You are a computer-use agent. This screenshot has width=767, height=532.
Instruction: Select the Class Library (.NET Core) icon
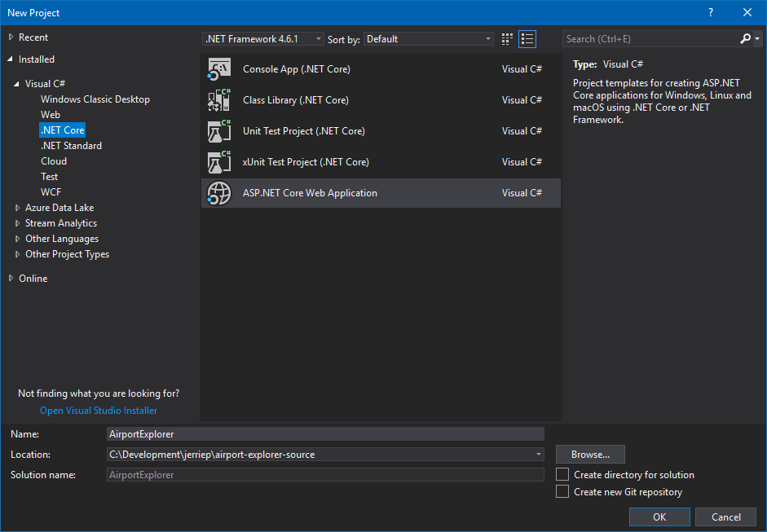(219, 100)
